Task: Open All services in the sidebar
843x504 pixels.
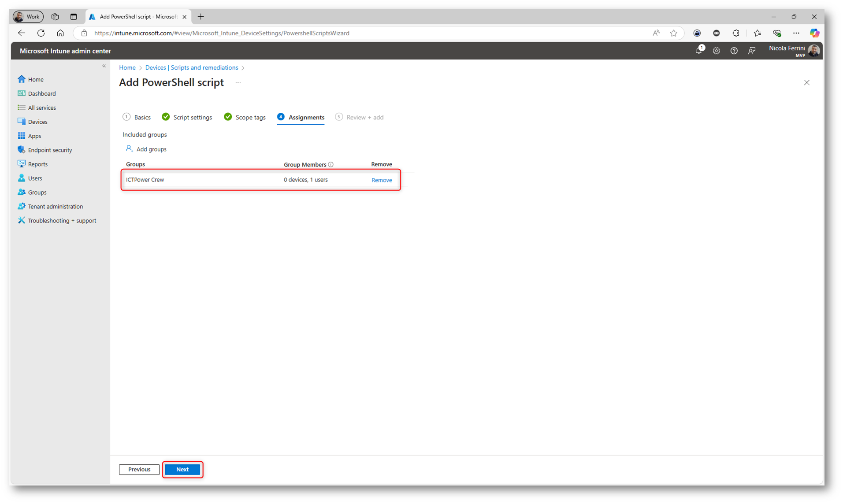Action: click(x=42, y=107)
